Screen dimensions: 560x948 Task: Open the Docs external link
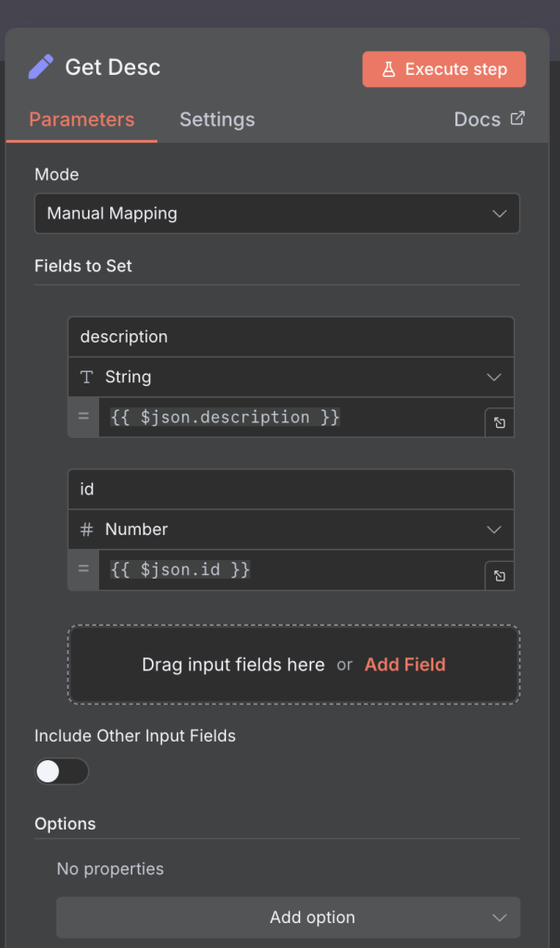tap(489, 119)
